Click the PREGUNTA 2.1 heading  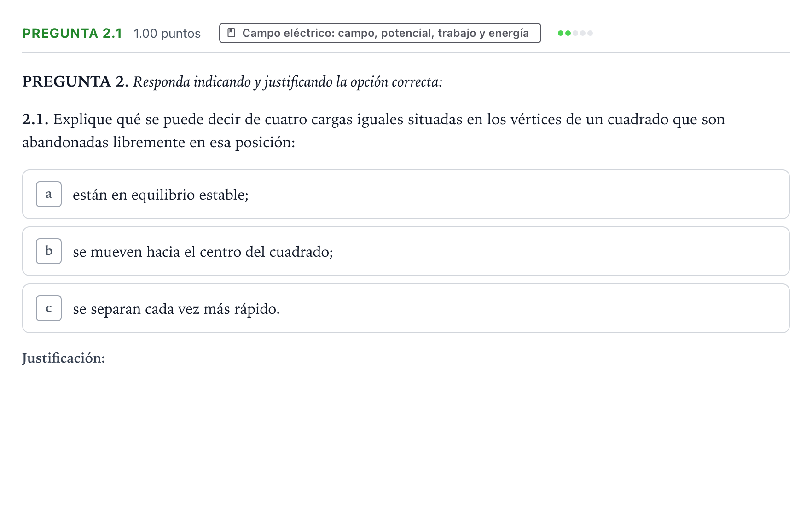pyautogui.click(x=72, y=33)
